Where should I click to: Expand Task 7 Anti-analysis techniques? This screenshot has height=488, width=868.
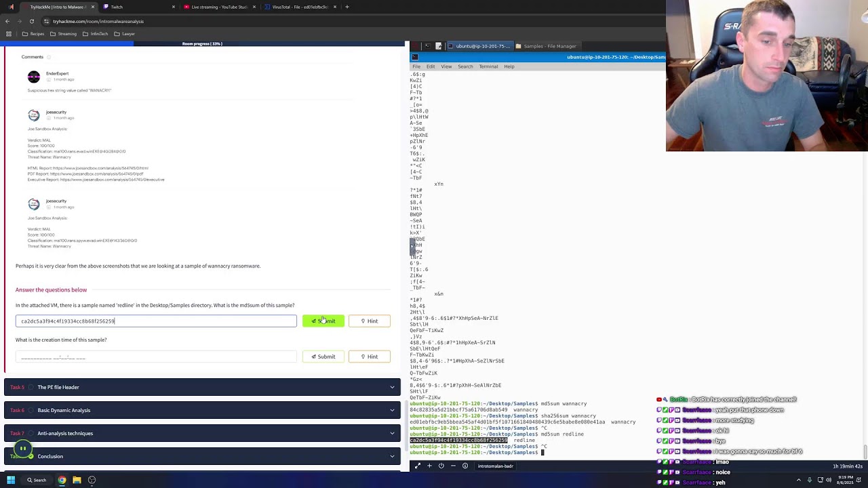pyautogui.click(x=202, y=433)
